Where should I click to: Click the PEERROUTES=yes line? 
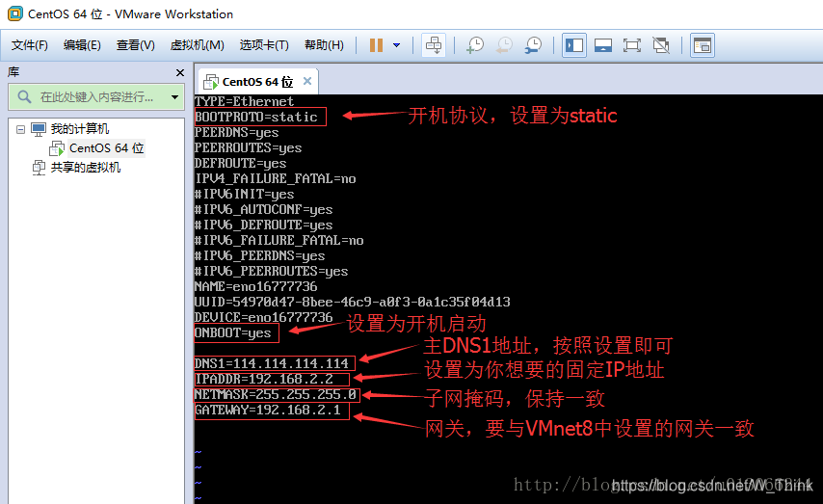coord(249,147)
